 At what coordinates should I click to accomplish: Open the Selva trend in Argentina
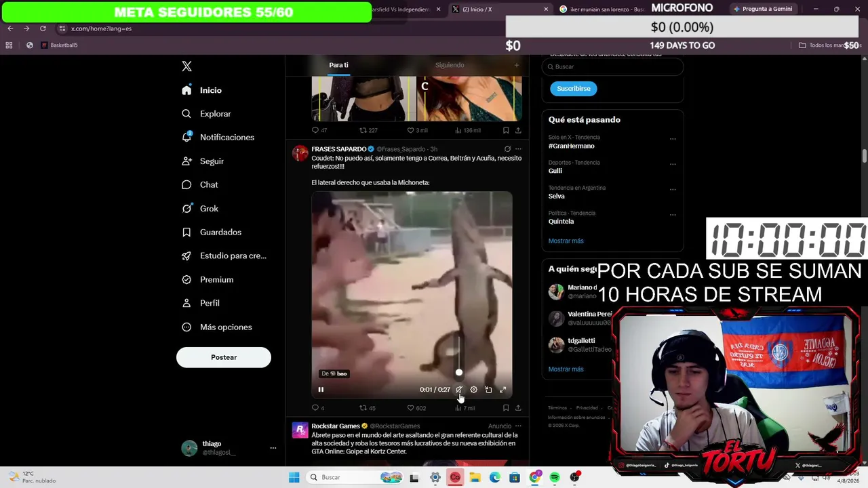coord(557,197)
